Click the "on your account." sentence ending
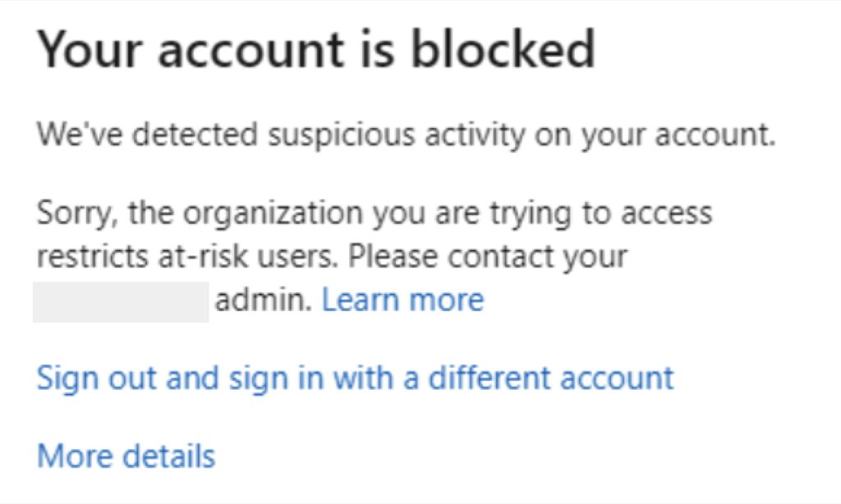The image size is (841, 504). point(657,135)
